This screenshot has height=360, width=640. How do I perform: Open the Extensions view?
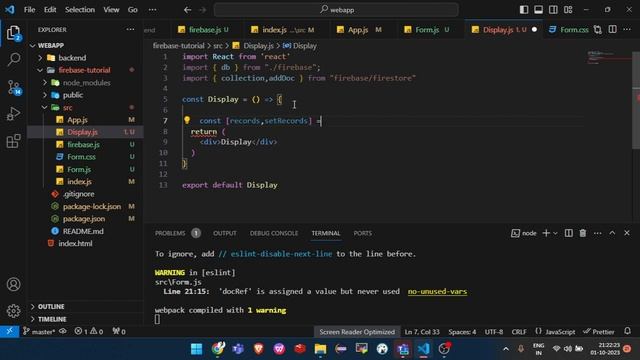pos(13,141)
